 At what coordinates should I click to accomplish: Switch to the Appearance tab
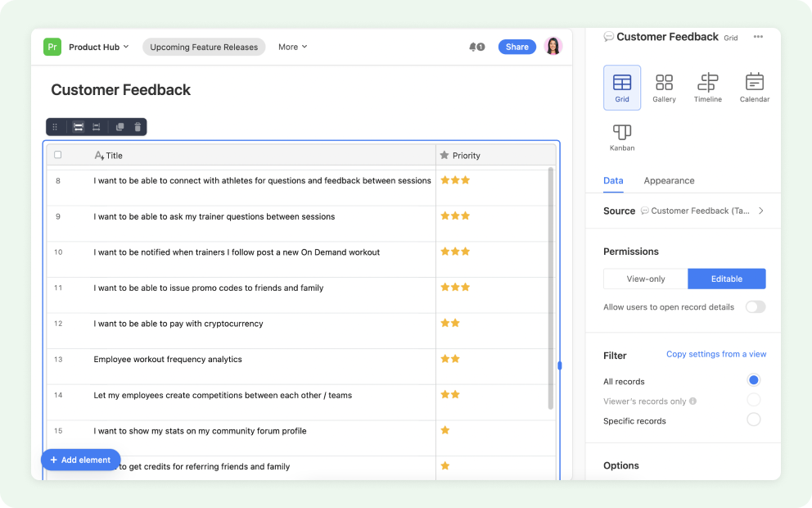(x=668, y=181)
